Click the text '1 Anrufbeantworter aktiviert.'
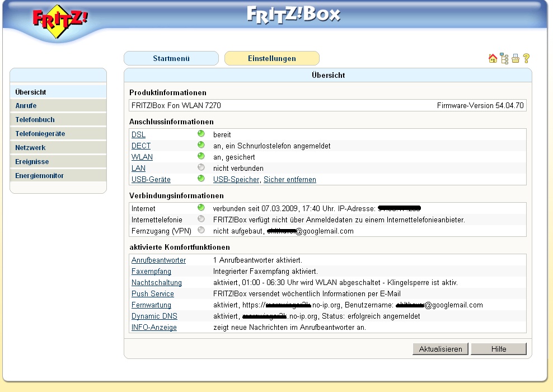 point(258,260)
